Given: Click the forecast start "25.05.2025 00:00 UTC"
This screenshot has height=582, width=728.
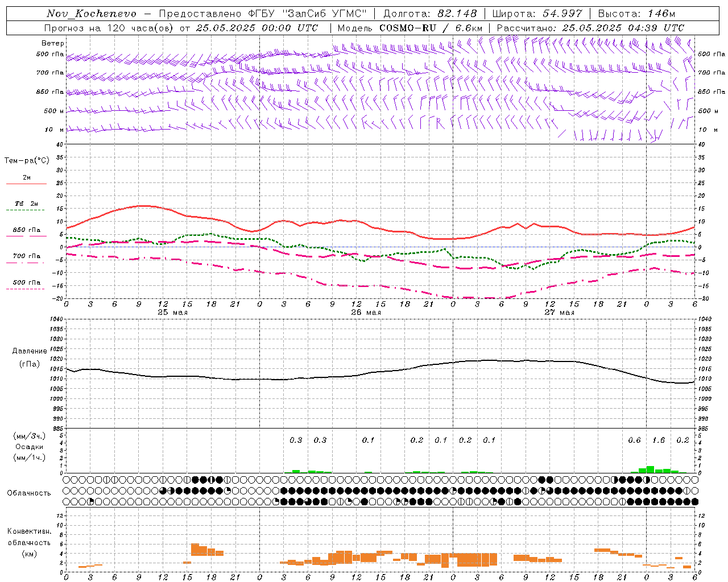Looking at the screenshot, I should tap(257, 28).
